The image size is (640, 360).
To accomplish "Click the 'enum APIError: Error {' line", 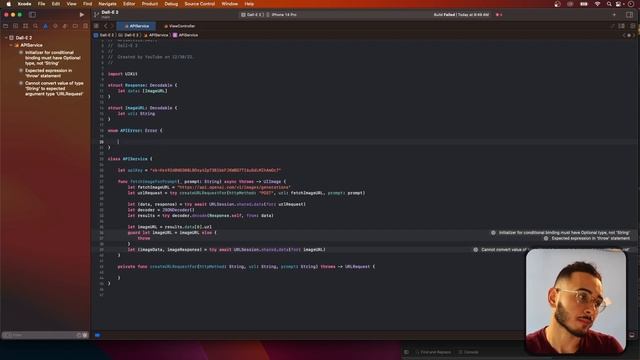I will click(135, 131).
